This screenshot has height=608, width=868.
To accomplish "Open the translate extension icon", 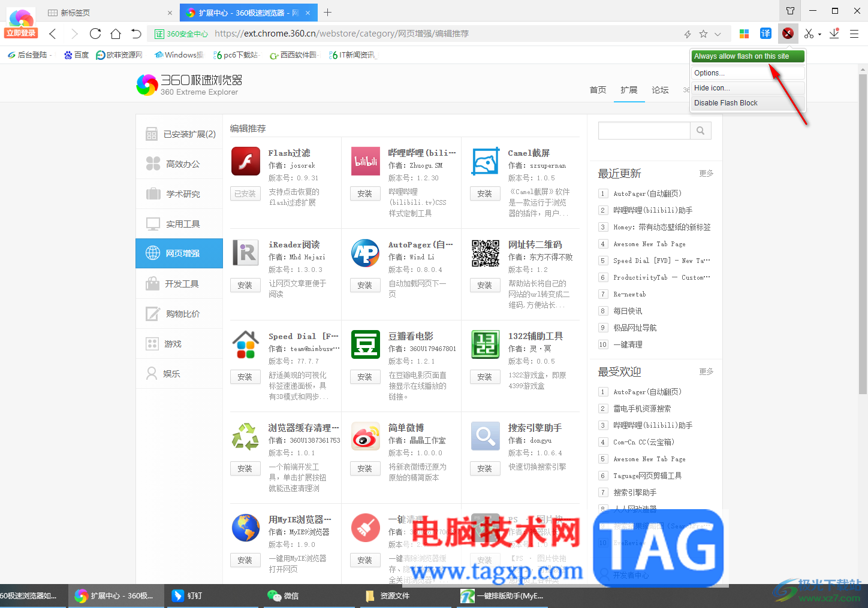I will (x=765, y=34).
